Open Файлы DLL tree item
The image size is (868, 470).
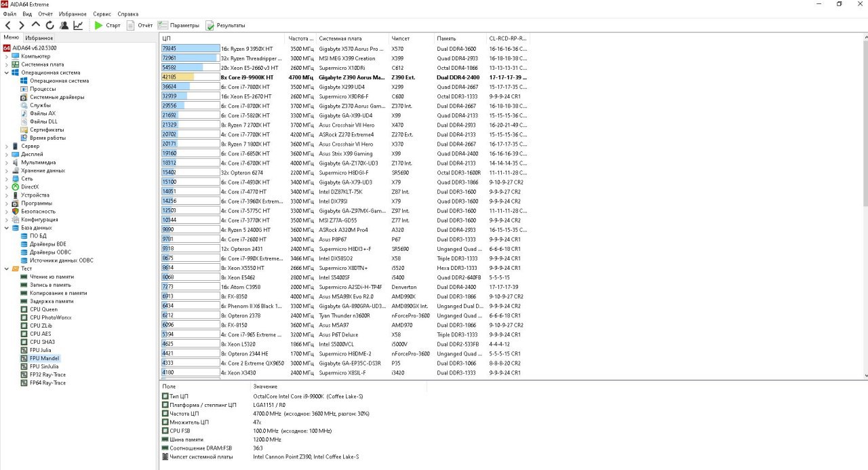coord(39,121)
